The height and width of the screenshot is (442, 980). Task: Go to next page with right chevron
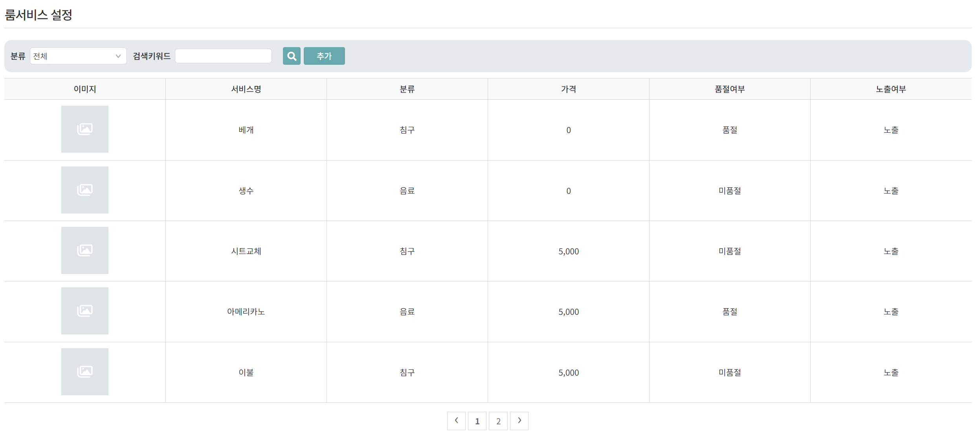(519, 421)
